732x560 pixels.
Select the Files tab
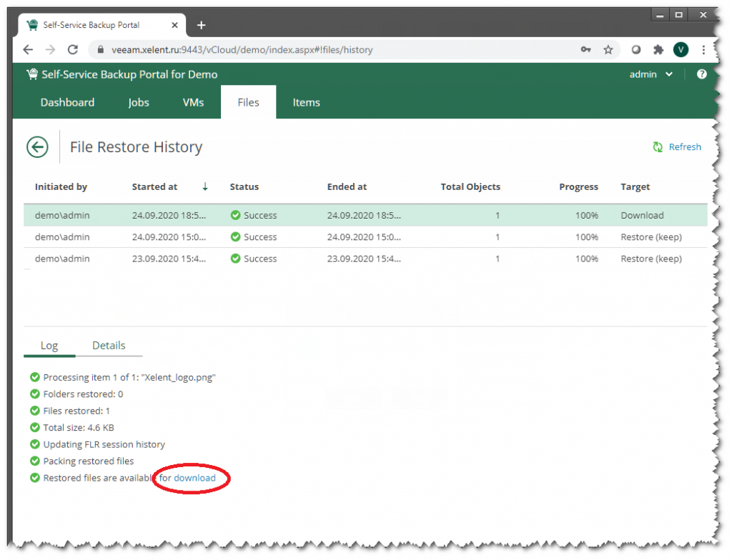pyautogui.click(x=248, y=102)
